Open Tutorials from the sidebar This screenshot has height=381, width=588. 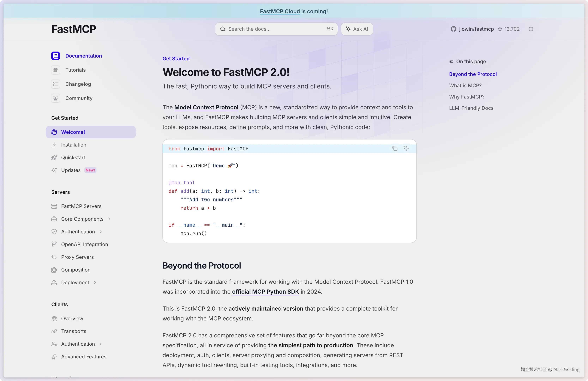coord(75,70)
